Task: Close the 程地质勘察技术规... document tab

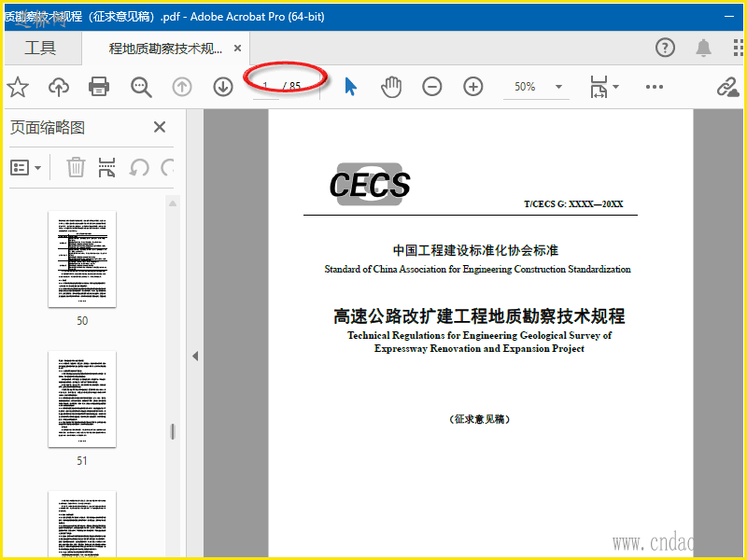Action: [x=238, y=49]
